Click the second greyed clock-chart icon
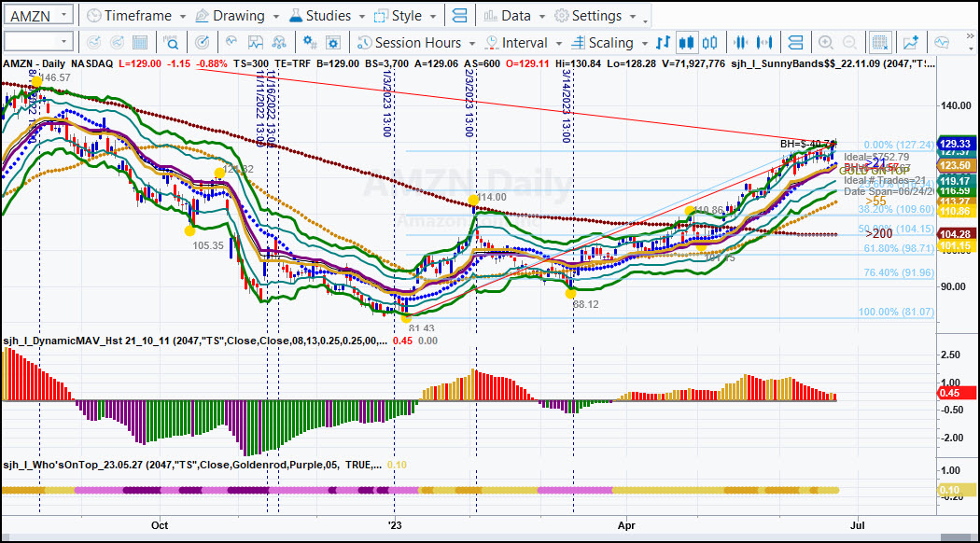 (117, 43)
